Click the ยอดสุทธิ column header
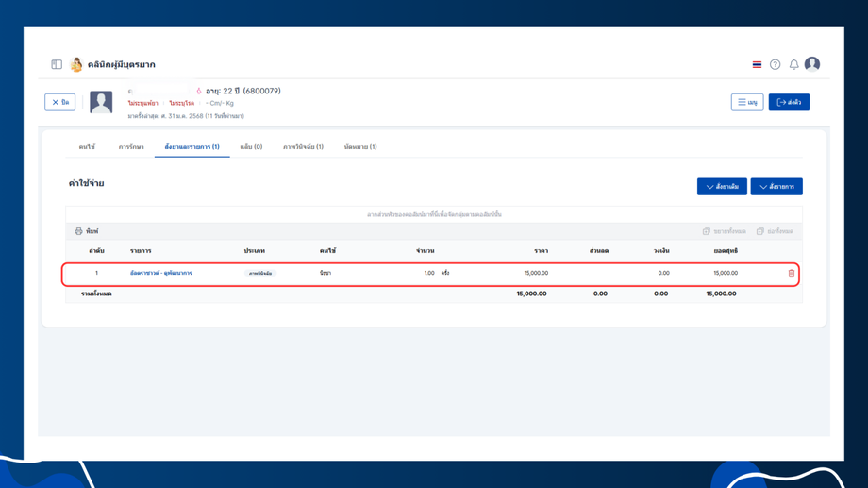Screen dimensions: 868x488 pyautogui.click(x=726, y=251)
